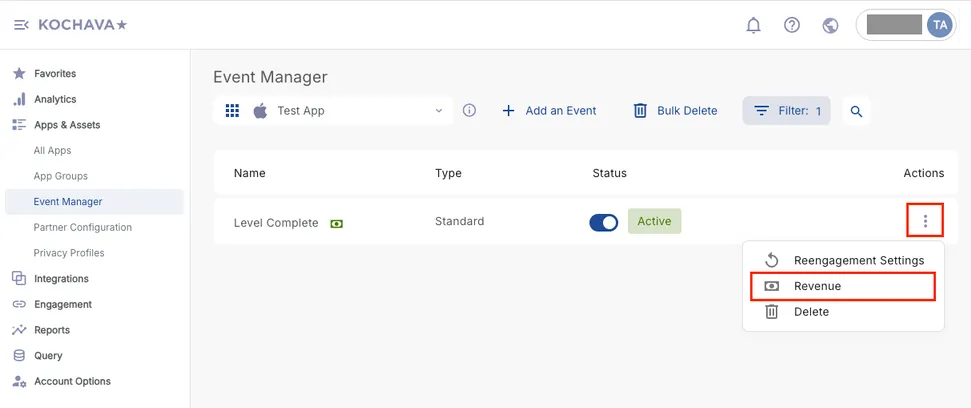This screenshot has width=971, height=408.
Task: Open the event search magnifier
Action: coord(856,111)
